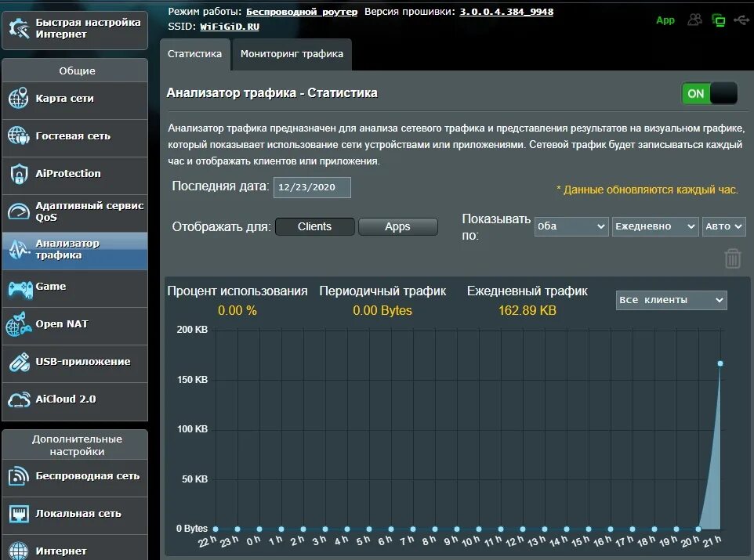This screenshot has width=754, height=560.
Task: Open the Гостевая сеть menu item
Action: coord(75,138)
